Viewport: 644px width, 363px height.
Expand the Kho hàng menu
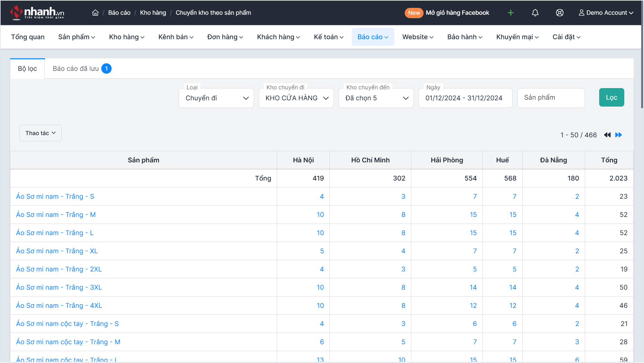127,37
